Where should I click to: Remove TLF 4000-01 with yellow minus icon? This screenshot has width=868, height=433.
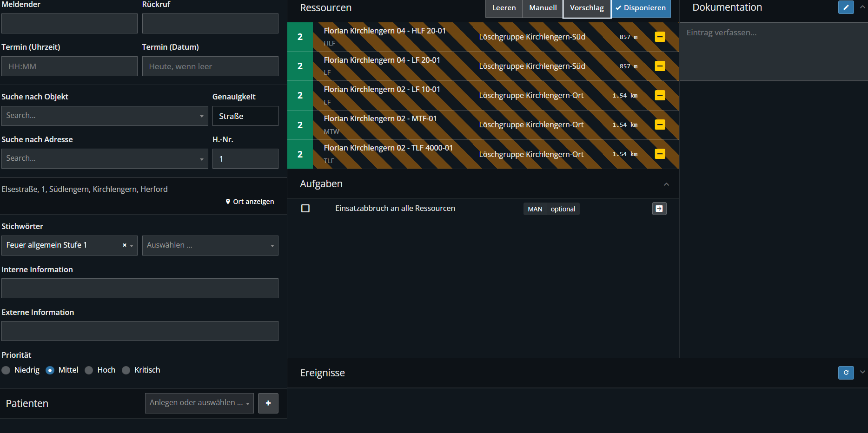[660, 154]
